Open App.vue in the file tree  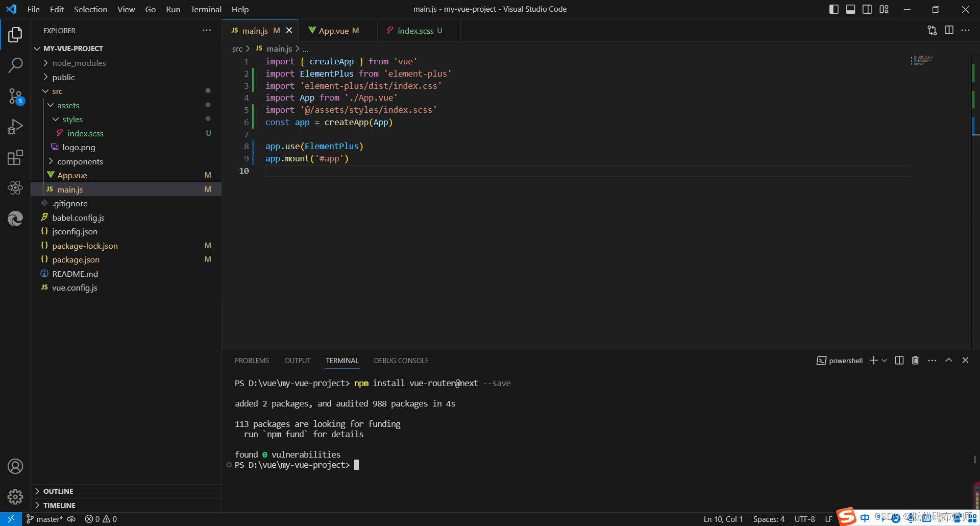[126, 175]
